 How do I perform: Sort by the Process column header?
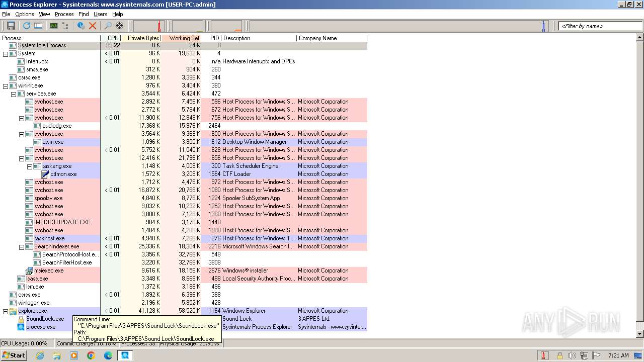[50, 38]
